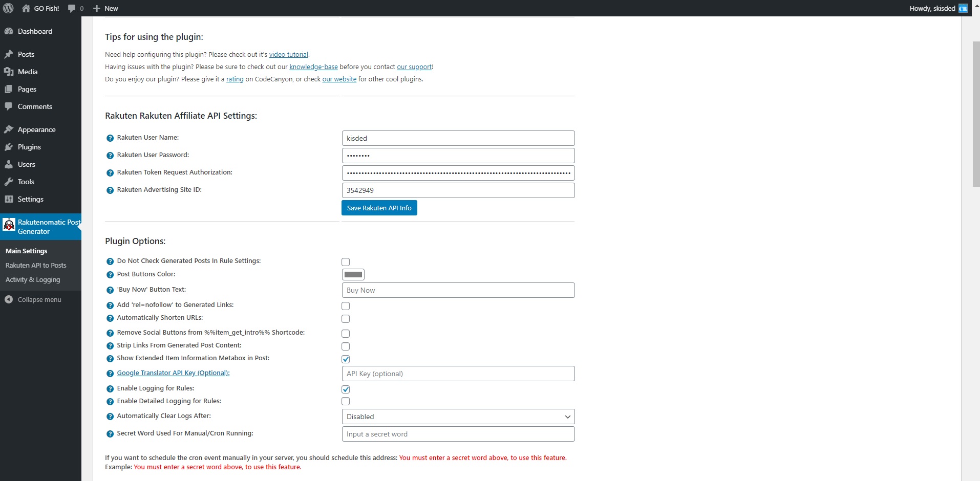Go to Main Settings submenu
980x481 pixels.
pos(26,251)
